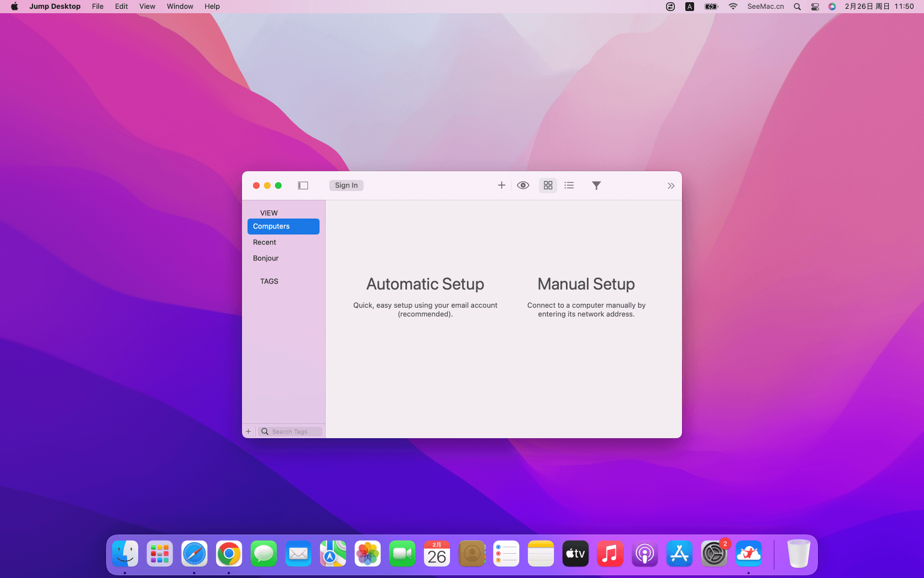Viewport: 924px width, 578px height.
Task: Toggle the eye visibility icon in toolbar
Action: (x=523, y=186)
